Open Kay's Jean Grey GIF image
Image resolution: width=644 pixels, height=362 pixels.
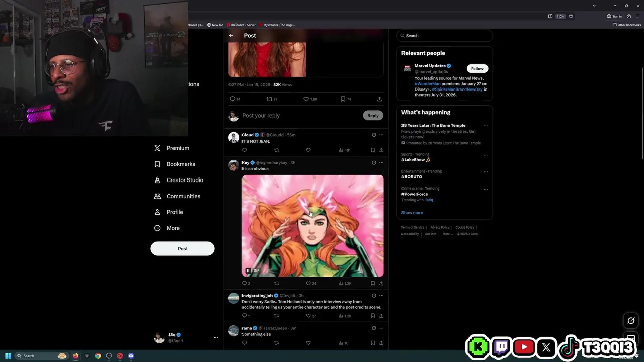[x=312, y=226]
